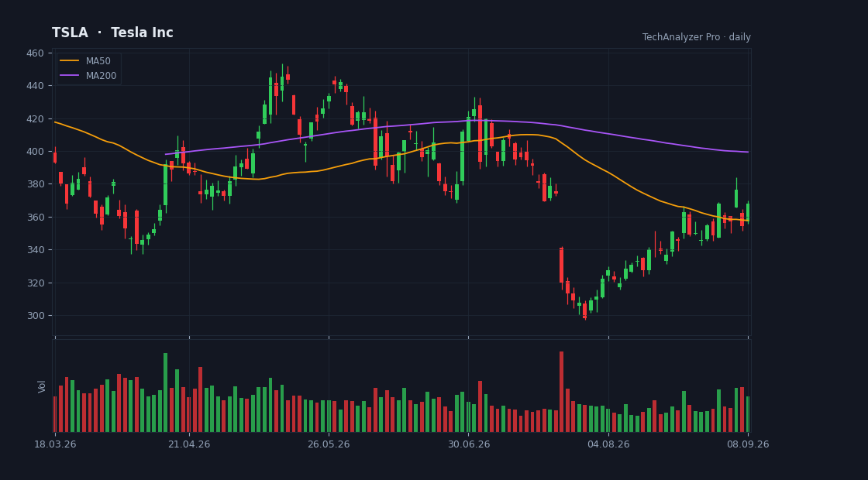Click the tallest red volume bar
The image size is (868, 480).
tap(561, 392)
